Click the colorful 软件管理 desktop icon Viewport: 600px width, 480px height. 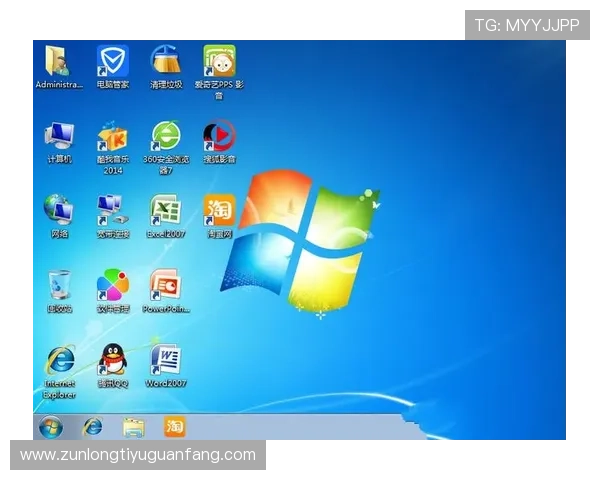click(112, 286)
